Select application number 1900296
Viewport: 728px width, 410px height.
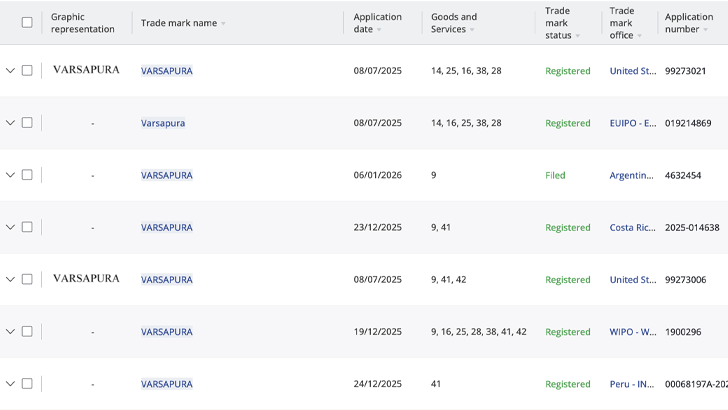click(x=683, y=332)
